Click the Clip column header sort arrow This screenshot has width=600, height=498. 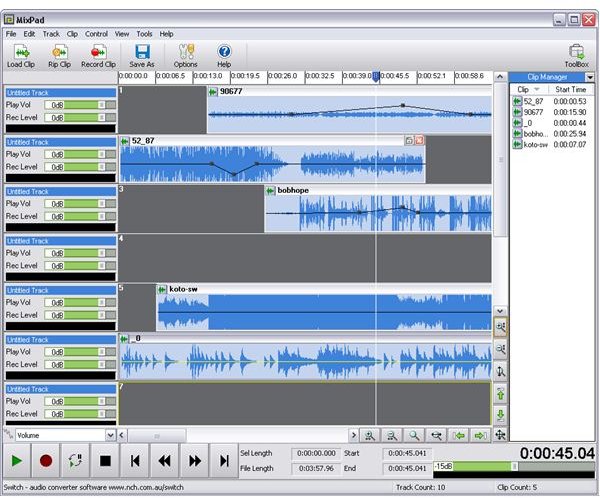536,89
